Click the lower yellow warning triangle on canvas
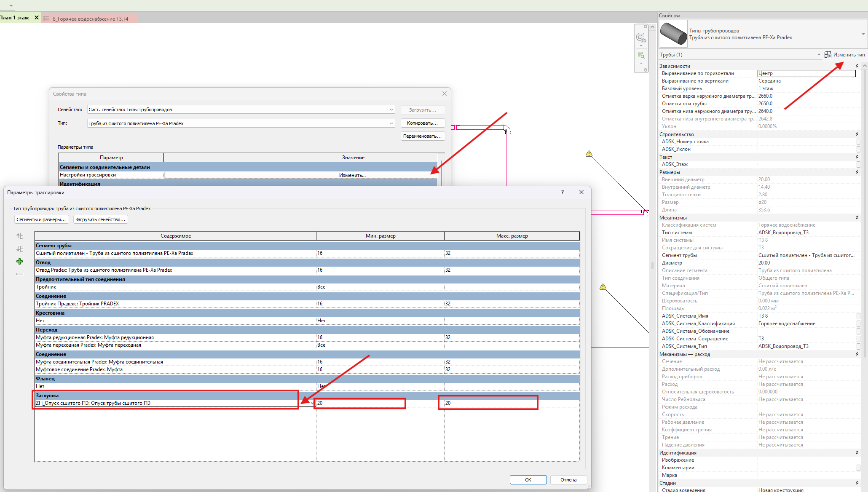 [603, 287]
